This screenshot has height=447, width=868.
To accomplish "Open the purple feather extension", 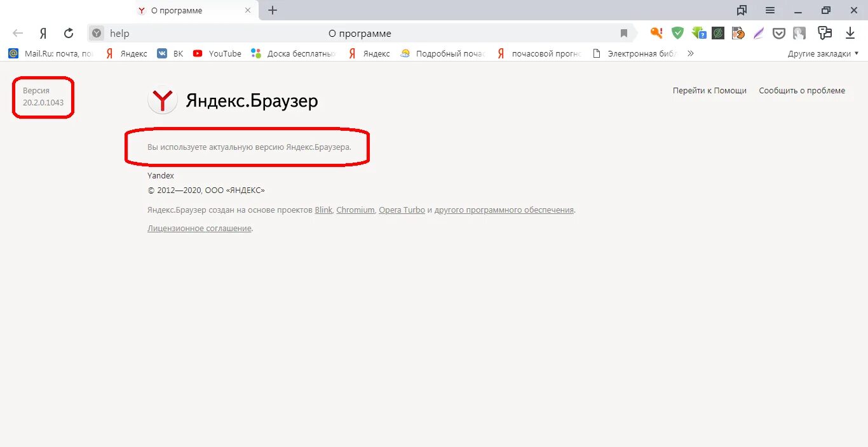I will [759, 34].
